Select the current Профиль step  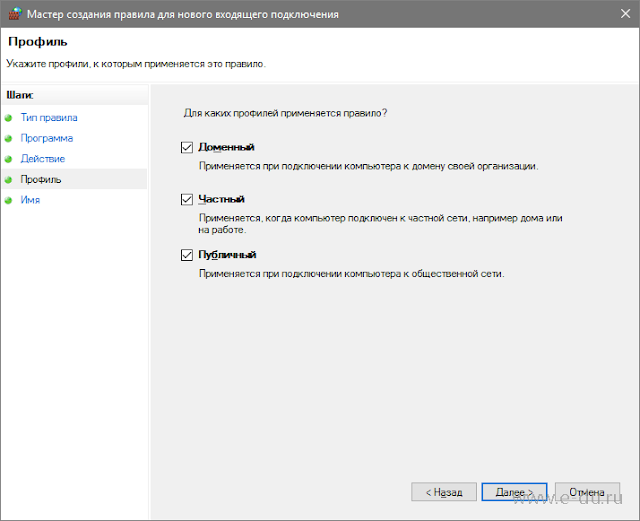(41, 180)
